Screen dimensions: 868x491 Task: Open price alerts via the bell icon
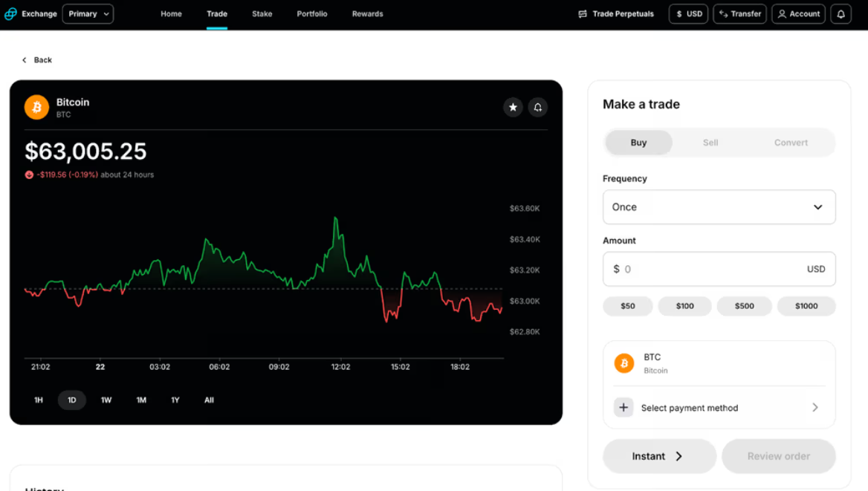click(538, 107)
